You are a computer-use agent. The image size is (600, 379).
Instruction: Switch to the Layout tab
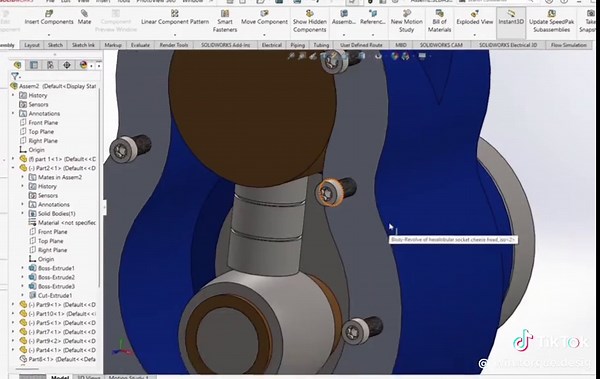[x=32, y=45]
